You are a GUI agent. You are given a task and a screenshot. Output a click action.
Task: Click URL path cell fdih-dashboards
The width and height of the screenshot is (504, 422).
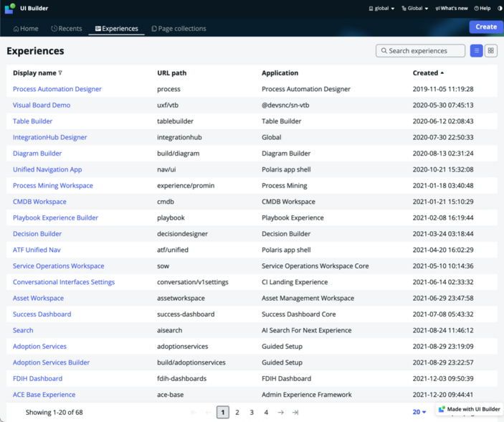(181, 379)
